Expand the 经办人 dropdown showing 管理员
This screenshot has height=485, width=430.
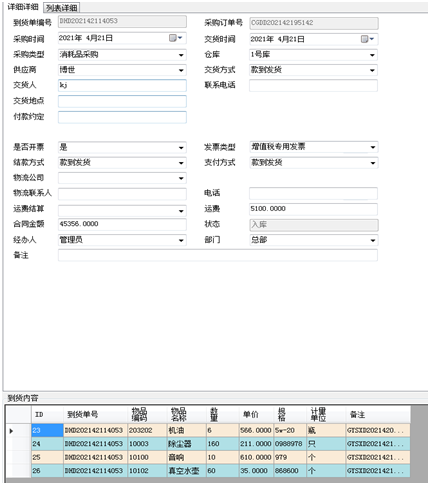pos(181,240)
